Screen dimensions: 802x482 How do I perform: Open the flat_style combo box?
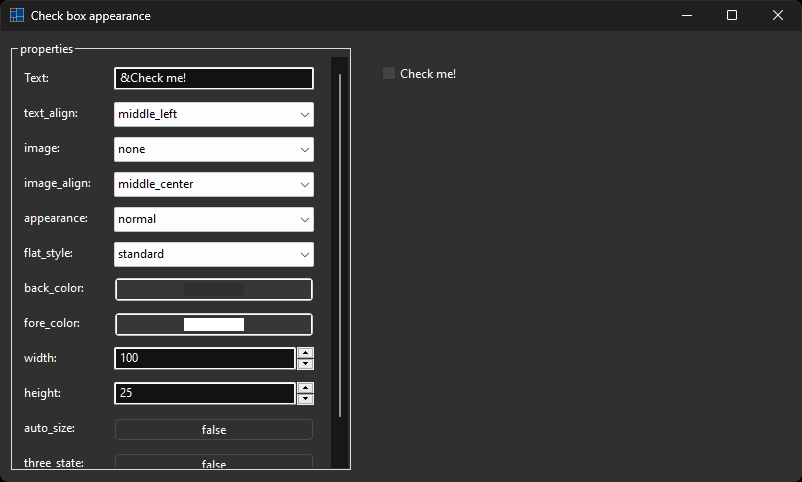click(x=214, y=254)
